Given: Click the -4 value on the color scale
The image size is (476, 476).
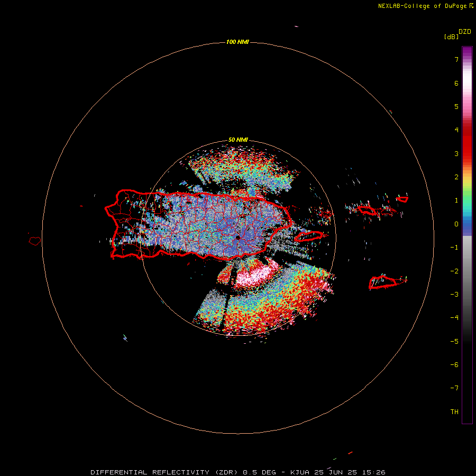Looking at the screenshot, I should click(454, 318).
